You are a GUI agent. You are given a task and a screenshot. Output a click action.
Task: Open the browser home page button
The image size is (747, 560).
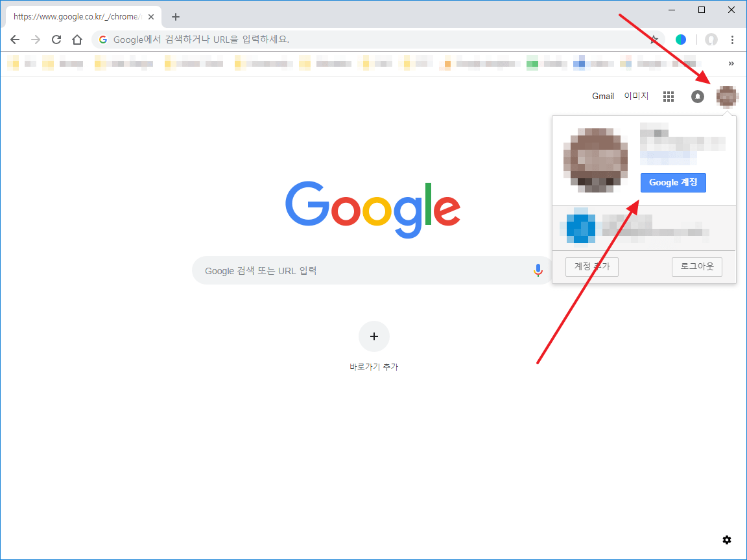click(x=77, y=40)
